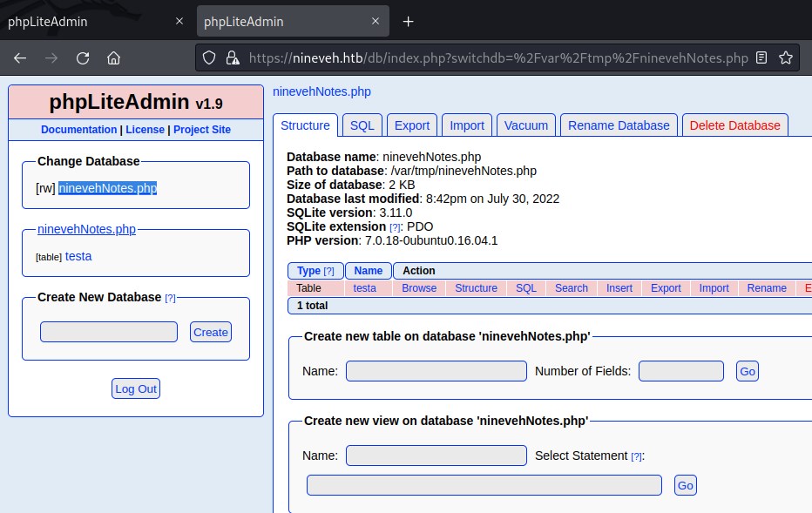Image resolution: width=812 pixels, height=513 pixels.
Task: Click the browser back arrow
Action: (20, 58)
